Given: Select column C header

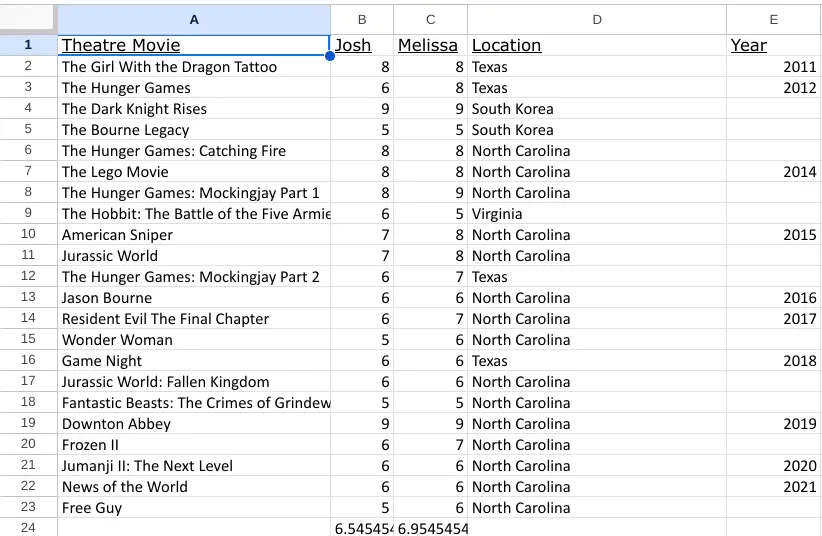Looking at the screenshot, I should coord(430,20).
